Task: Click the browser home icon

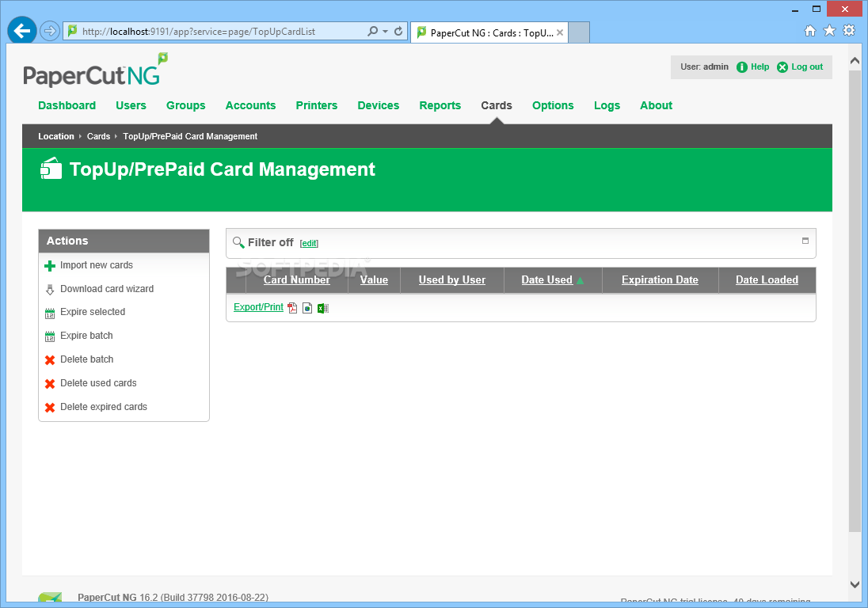Action: click(x=810, y=30)
